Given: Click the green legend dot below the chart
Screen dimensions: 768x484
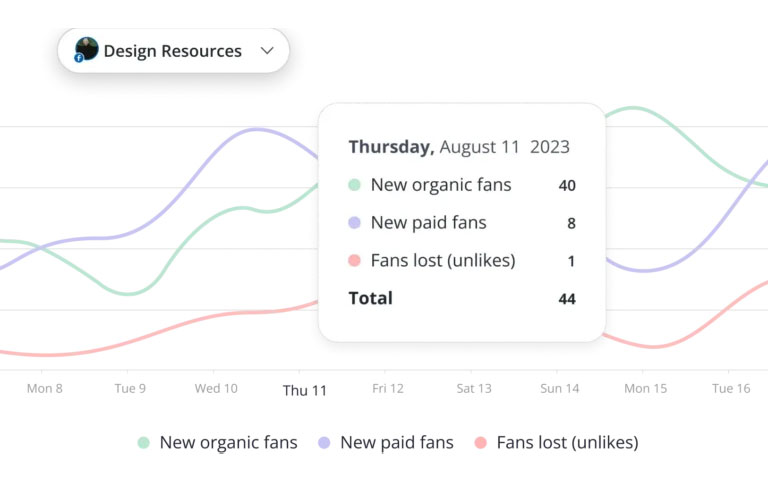Looking at the screenshot, I should coord(144,442).
